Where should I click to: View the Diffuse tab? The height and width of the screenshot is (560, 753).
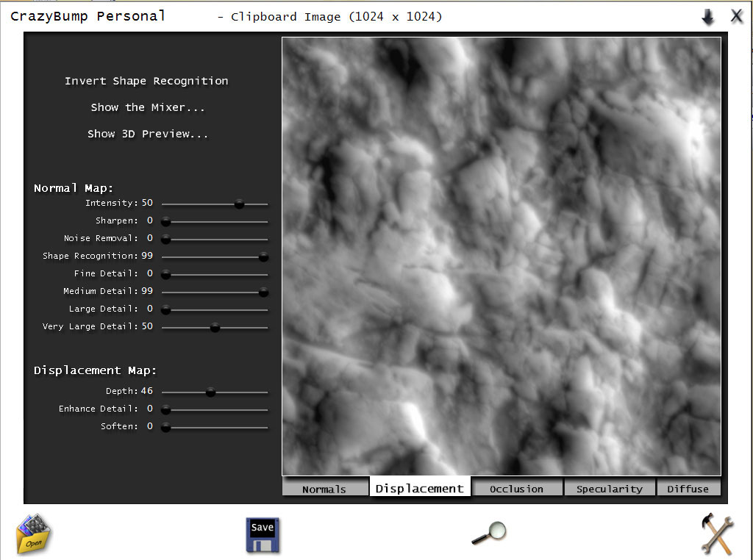coord(688,488)
